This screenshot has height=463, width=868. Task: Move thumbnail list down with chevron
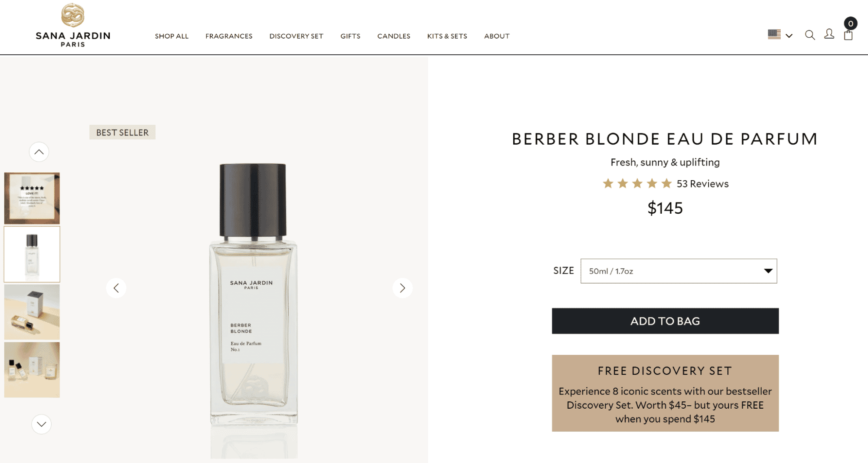42,424
